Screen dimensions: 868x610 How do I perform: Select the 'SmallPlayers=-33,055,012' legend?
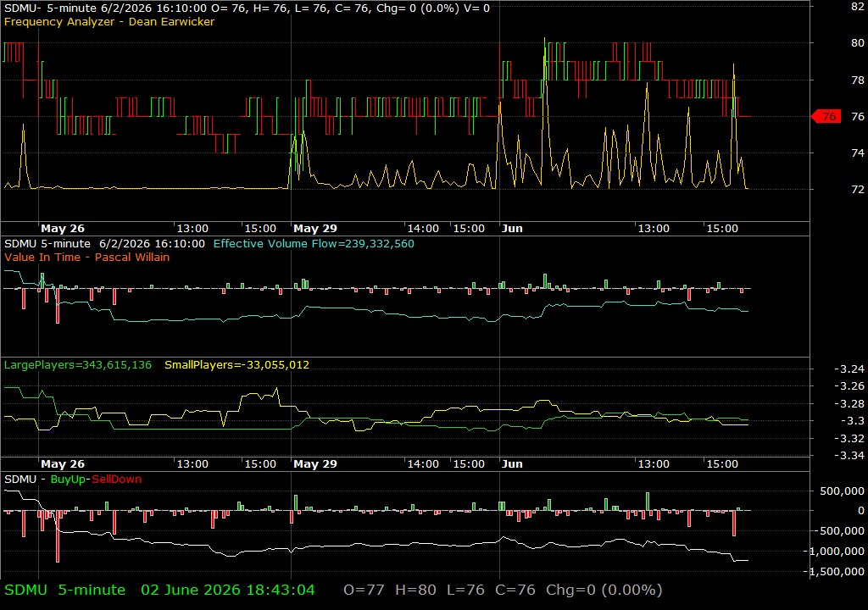pyautogui.click(x=237, y=365)
